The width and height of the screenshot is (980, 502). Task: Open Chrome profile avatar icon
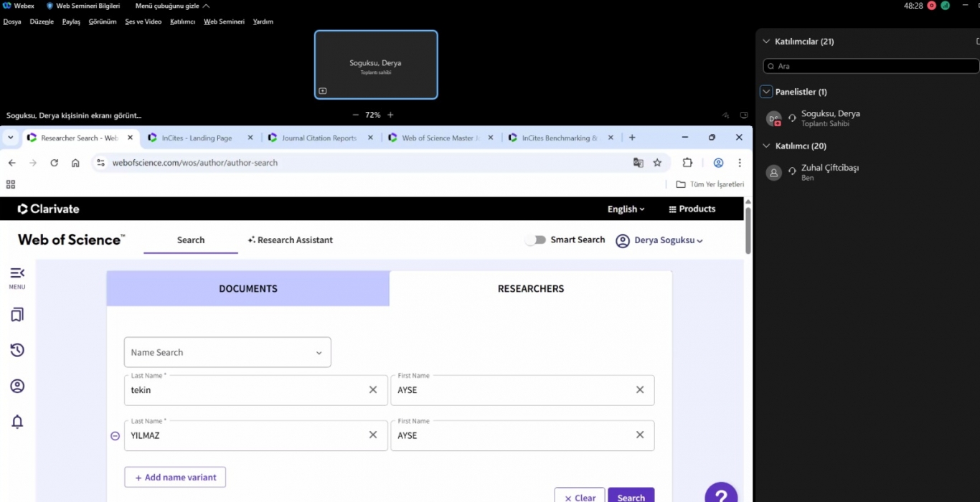click(718, 163)
